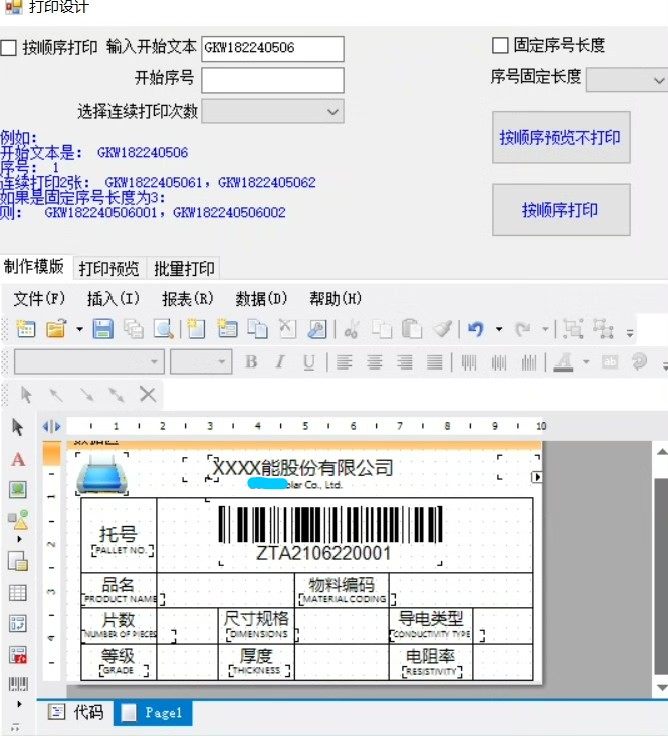Click the Print preview magnifier icon
This screenshot has height=736, width=668.
[162, 329]
